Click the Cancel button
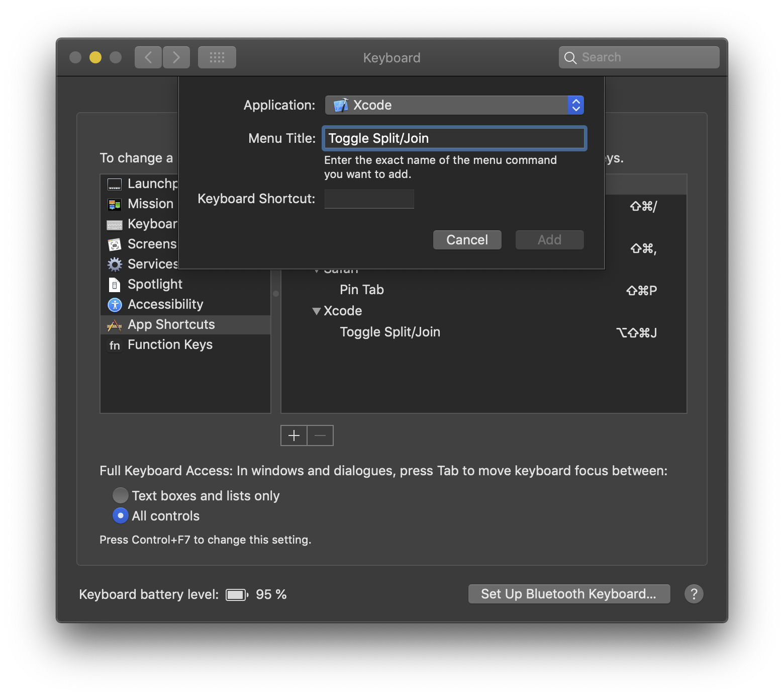Screen dimensions: 784x697 (x=467, y=240)
